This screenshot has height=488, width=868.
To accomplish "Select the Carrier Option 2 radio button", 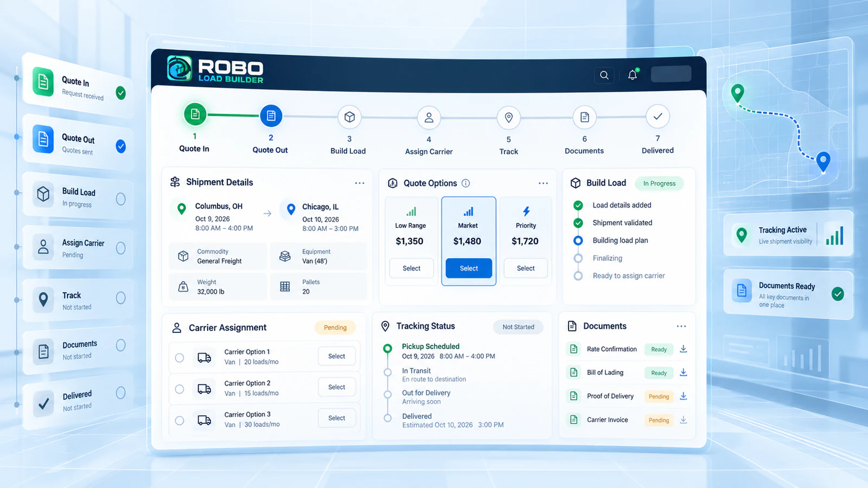I will pos(180,389).
